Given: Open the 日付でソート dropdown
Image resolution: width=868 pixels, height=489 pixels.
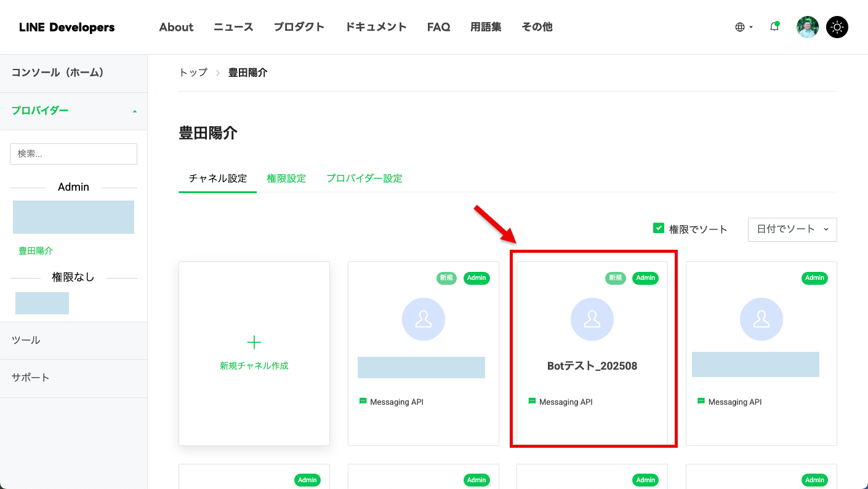Looking at the screenshot, I should point(792,229).
